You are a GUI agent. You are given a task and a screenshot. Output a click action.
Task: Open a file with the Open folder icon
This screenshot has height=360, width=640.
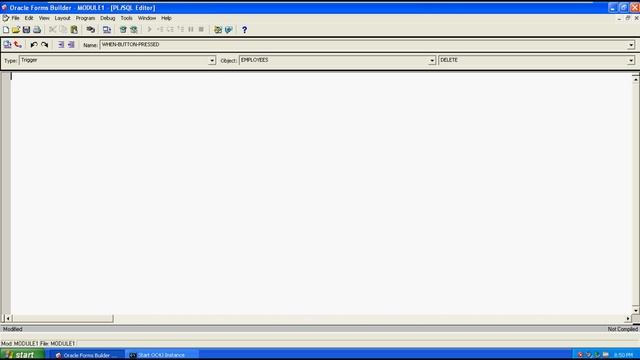click(16, 30)
